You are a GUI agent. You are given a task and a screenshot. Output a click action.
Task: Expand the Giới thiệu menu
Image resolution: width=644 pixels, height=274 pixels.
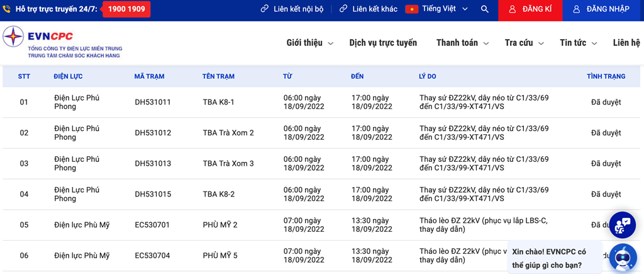[310, 43]
